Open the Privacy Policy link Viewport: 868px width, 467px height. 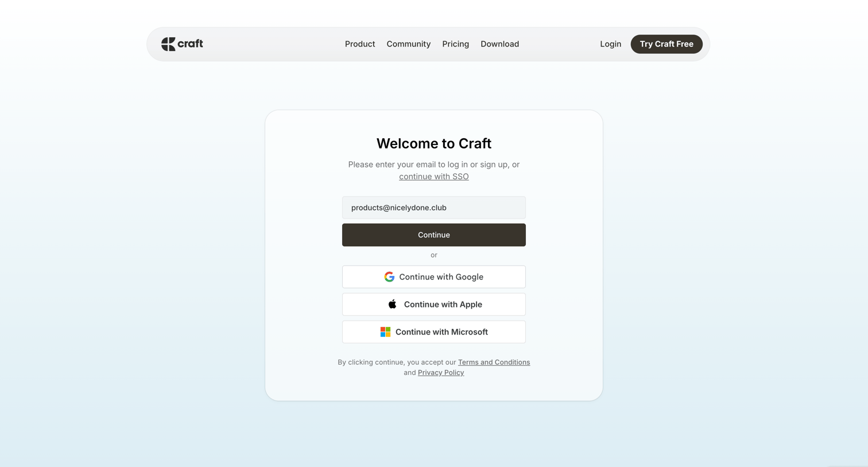(441, 372)
